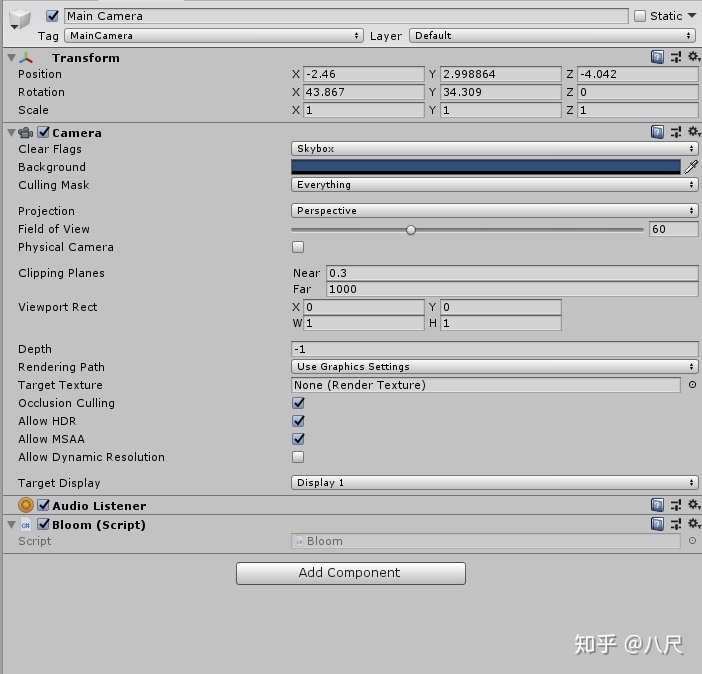The image size is (702, 674).
Task: Open Culling Mask Everything dropdown
Action: click(494, 185)
